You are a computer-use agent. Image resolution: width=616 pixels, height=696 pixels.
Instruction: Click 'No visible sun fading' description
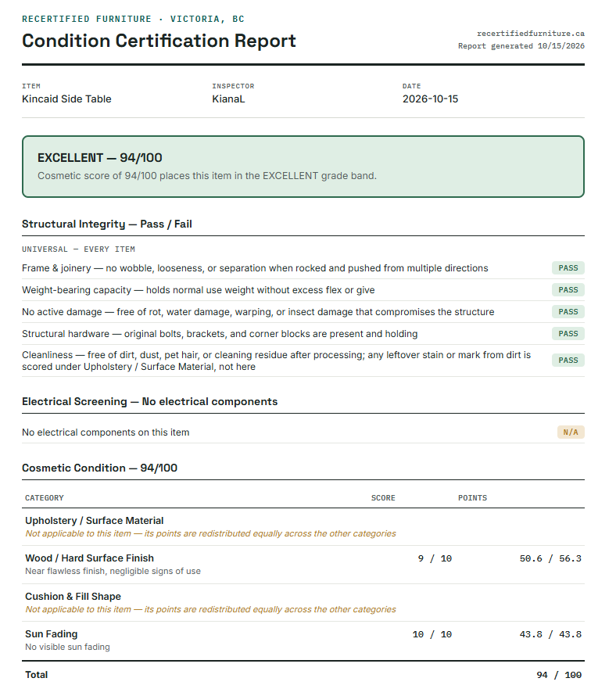click(67, 648)
